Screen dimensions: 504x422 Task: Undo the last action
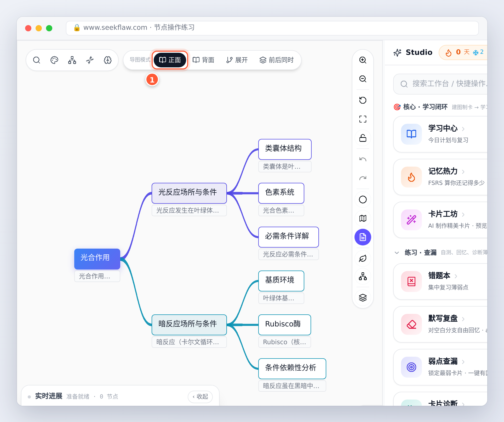click(x=363, y=159)
